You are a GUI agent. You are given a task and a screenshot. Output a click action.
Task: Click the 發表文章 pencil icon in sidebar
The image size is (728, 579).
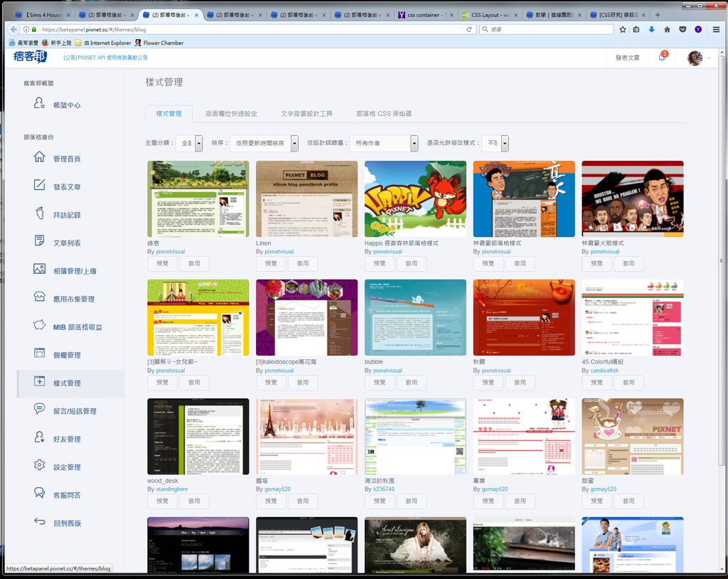click(40, 185)
